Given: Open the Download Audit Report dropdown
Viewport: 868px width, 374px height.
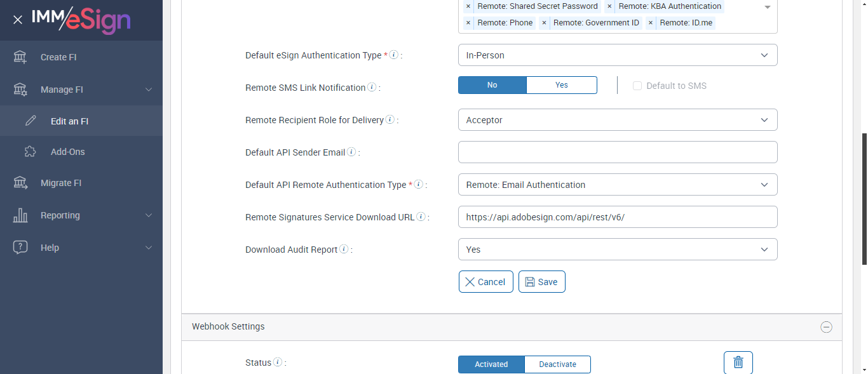Looking at the screenshot, I should pyautogui.click(x=617, y=250).
